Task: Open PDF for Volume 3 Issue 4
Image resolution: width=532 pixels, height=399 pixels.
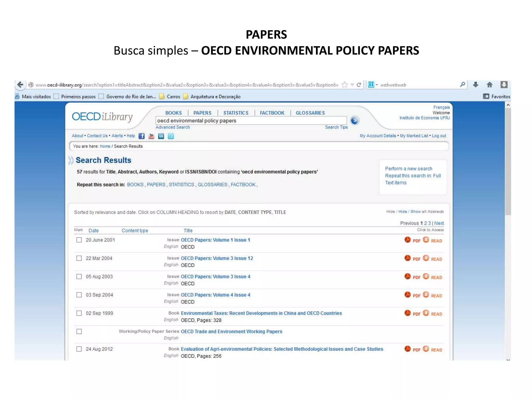Action: [x=412, y=277]
